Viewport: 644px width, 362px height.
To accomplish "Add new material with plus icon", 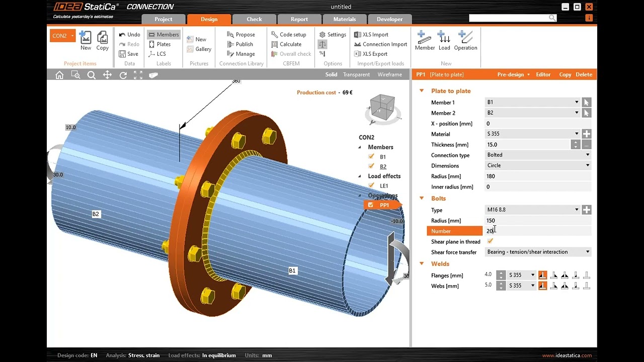I will [x=586, y=134].
